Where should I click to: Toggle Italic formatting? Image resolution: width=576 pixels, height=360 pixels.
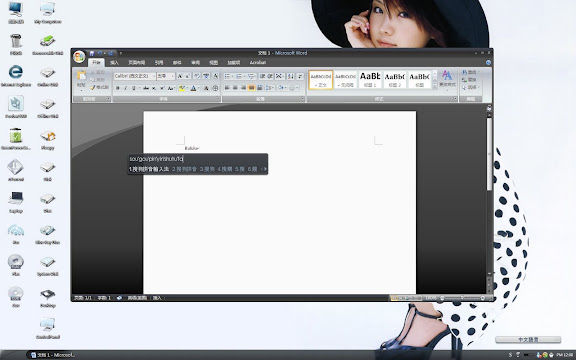(125, 88)
